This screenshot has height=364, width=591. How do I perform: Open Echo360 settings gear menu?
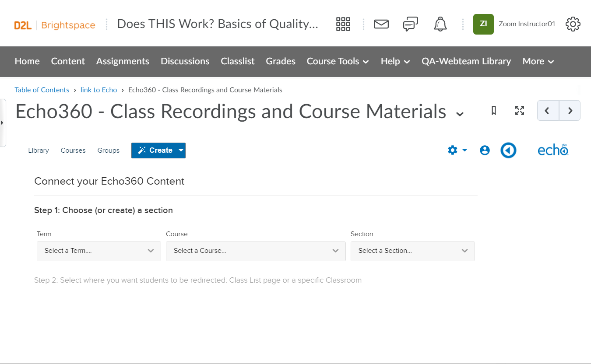coord(457,150)
